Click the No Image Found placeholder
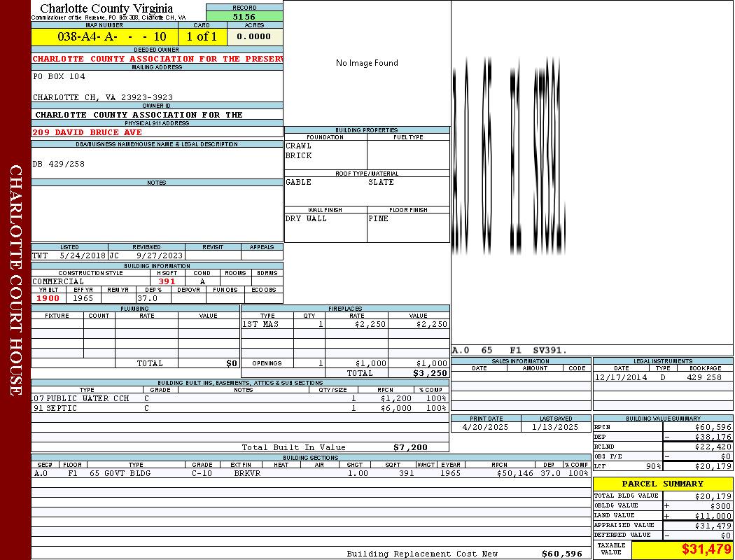Screen dimensions: 735x560 point(367,63)
